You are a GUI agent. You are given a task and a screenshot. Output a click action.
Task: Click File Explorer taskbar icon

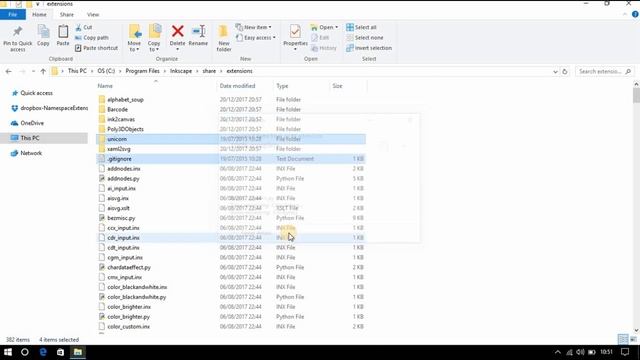pyautogui.click(x=78, y=352)
